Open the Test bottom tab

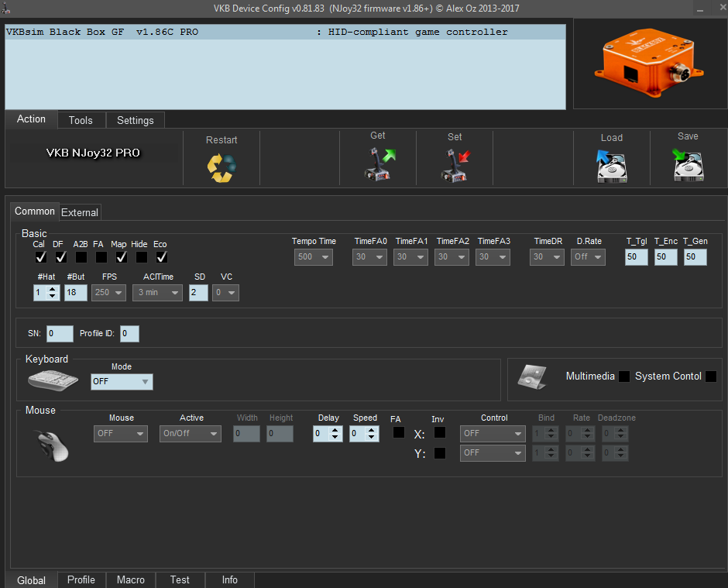coord(180,580)
